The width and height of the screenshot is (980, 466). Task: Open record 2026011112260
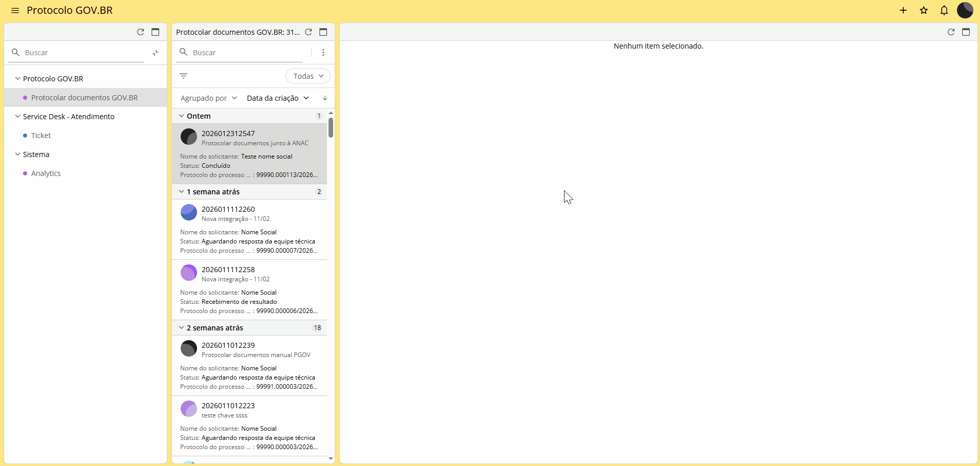[x=249, y=229]
